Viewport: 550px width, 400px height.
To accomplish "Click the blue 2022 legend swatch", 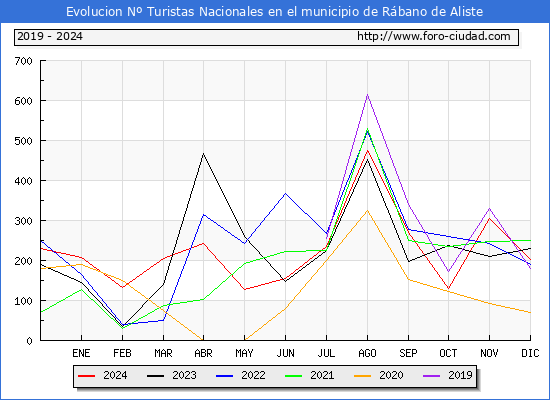I will [x=224, y=376].
